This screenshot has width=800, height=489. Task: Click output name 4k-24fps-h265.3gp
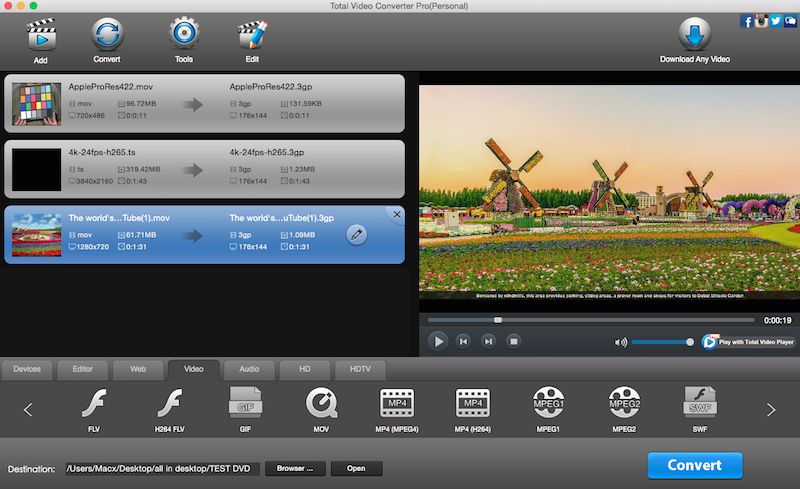[x=266, y=152]
